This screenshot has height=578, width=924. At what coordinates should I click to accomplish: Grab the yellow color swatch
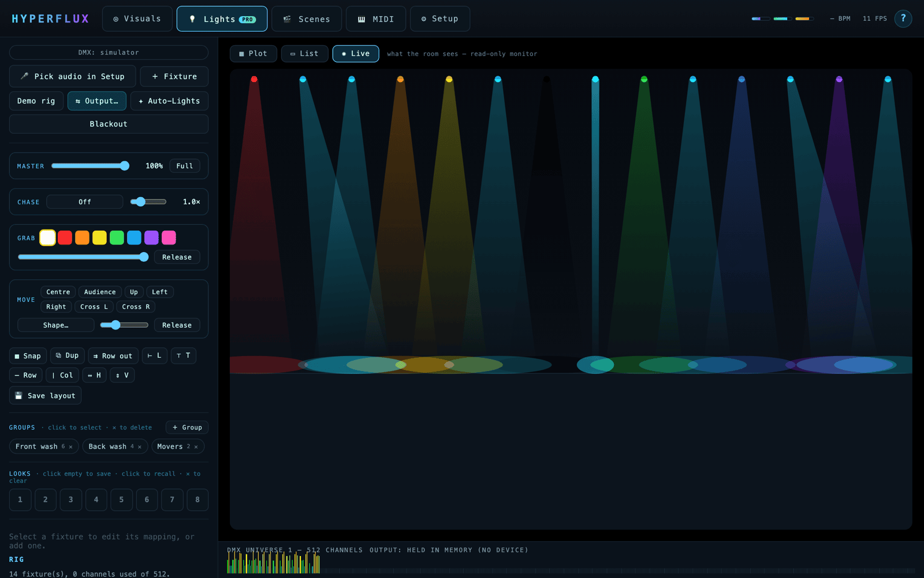[x=100, y=238]
